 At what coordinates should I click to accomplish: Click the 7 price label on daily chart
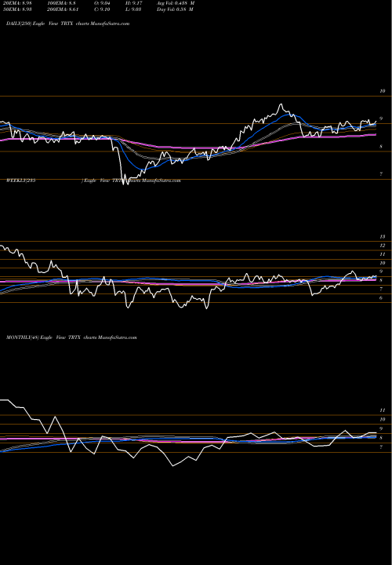(x=381, y=174)
